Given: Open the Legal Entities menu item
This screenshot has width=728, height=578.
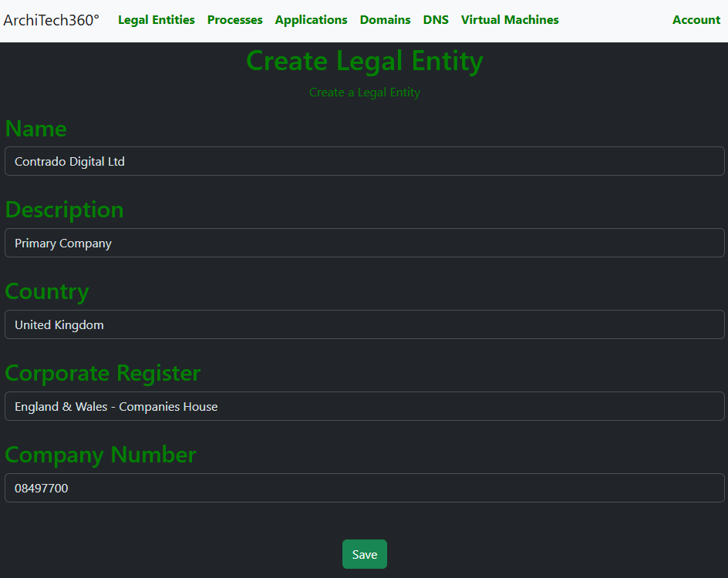Looking at the screenshot, I should [x=156, y=20].
